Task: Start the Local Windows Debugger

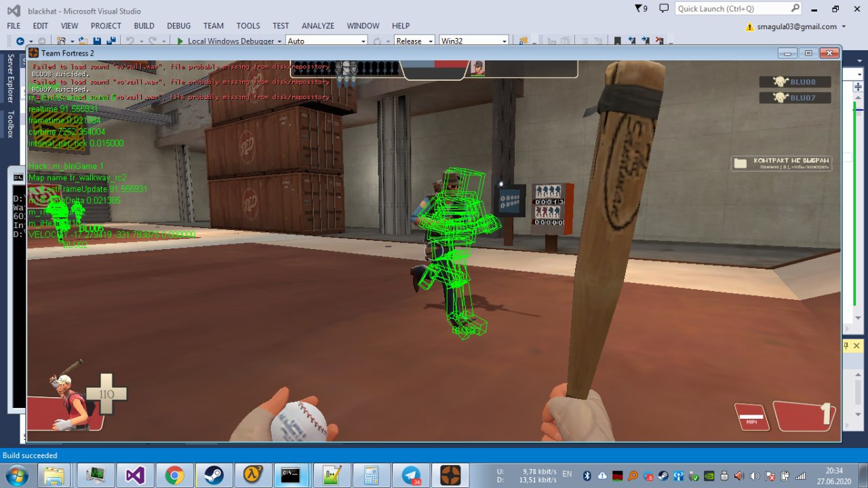Action: 225,41
